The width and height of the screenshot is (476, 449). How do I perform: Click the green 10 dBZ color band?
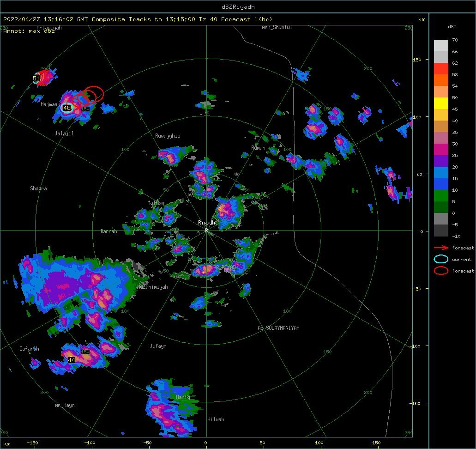tap(441, 196)
